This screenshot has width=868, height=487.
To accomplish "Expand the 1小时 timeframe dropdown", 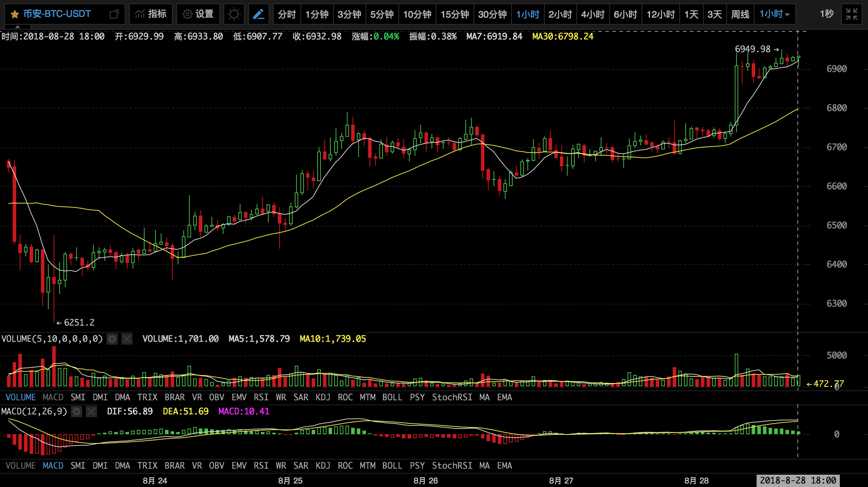I will (775, 14).
